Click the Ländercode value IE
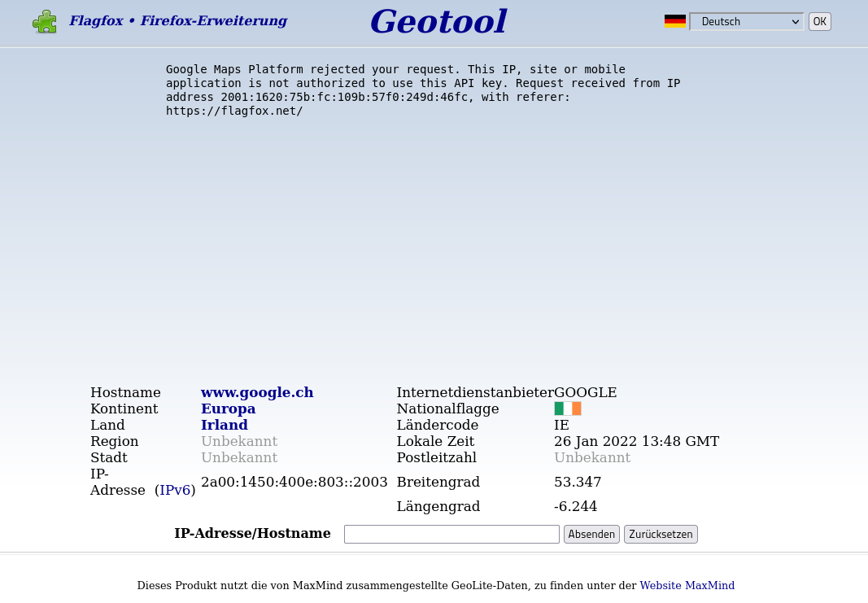Screen dimensions: 868x603 coord(561,425)
